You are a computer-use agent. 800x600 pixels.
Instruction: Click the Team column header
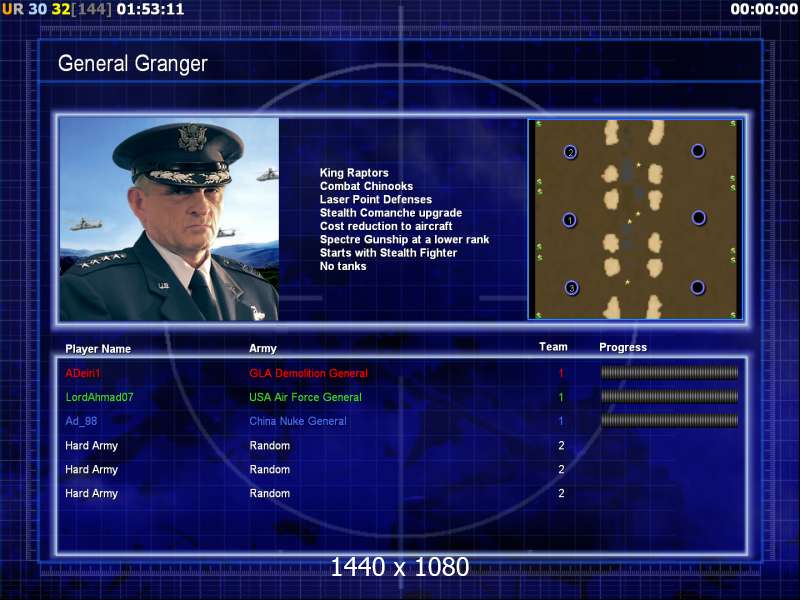pyautogui.click(x=553, y=347)
